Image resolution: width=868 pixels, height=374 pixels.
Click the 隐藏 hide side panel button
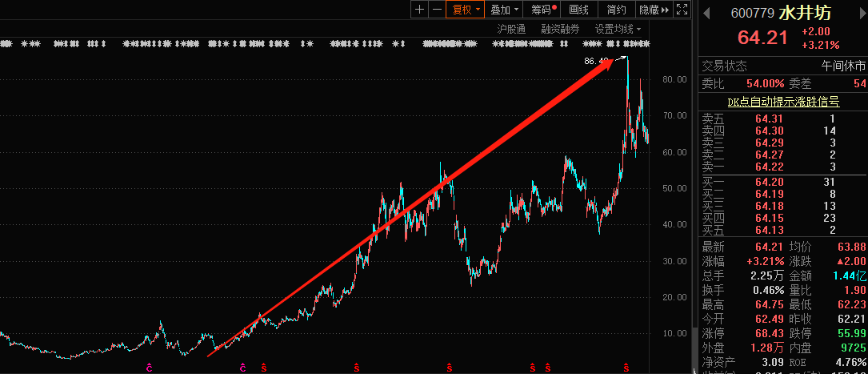[x=653, y=10]
